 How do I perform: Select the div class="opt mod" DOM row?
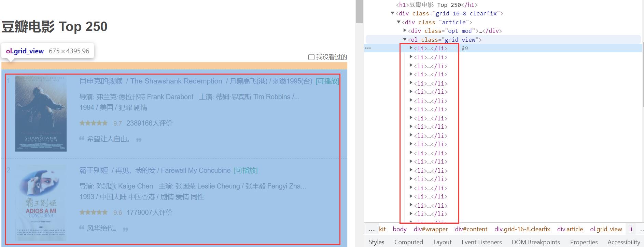coord(455,31)
